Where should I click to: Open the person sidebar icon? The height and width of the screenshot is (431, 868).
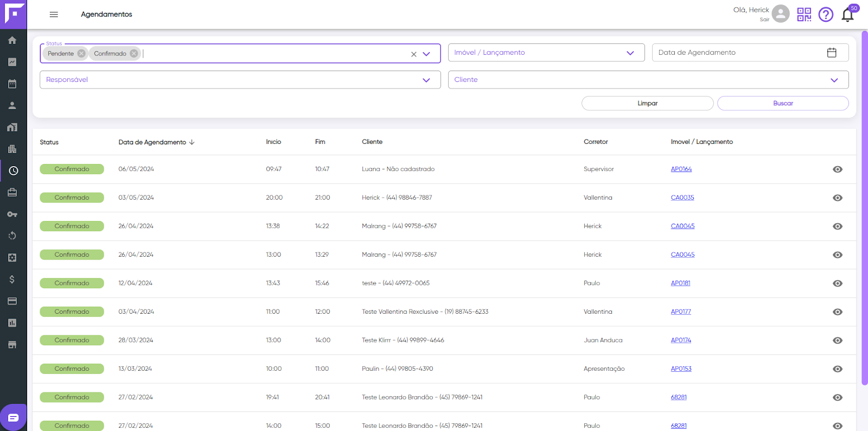pyautogui.click(x=12, y=105)
